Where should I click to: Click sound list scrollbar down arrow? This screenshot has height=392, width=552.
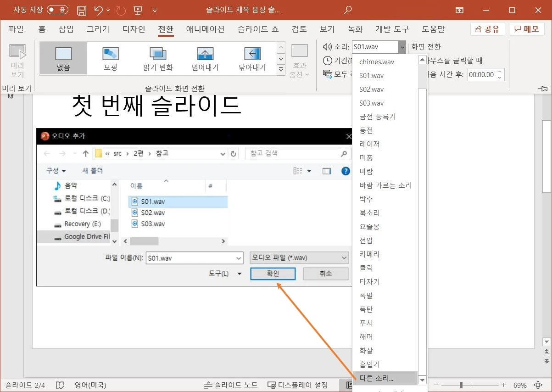[423, 380]
